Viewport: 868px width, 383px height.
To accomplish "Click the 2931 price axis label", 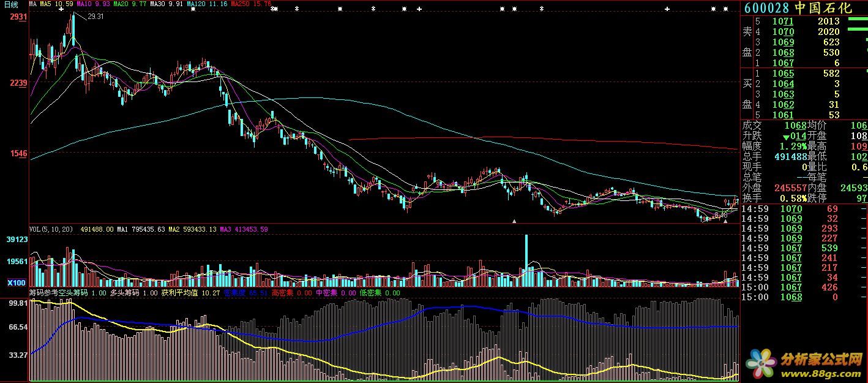I will tap(18, 17).
